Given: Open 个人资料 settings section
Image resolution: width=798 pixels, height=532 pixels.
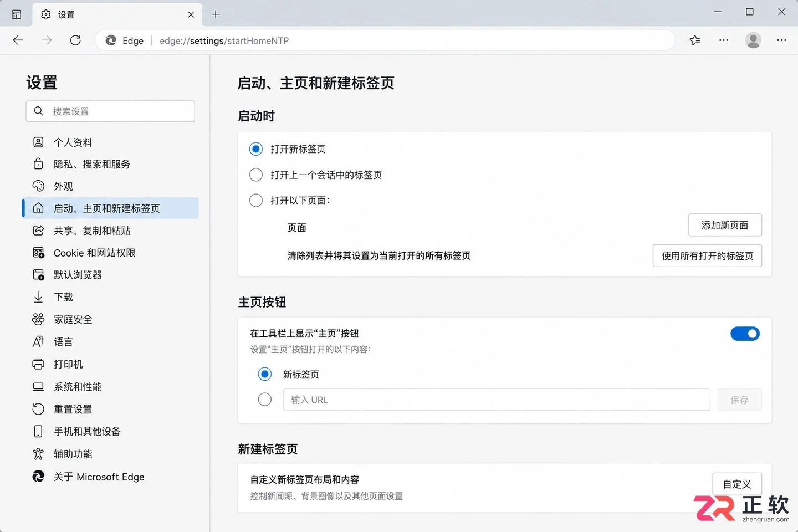Looking at the screenshot, I should point(110,142).
